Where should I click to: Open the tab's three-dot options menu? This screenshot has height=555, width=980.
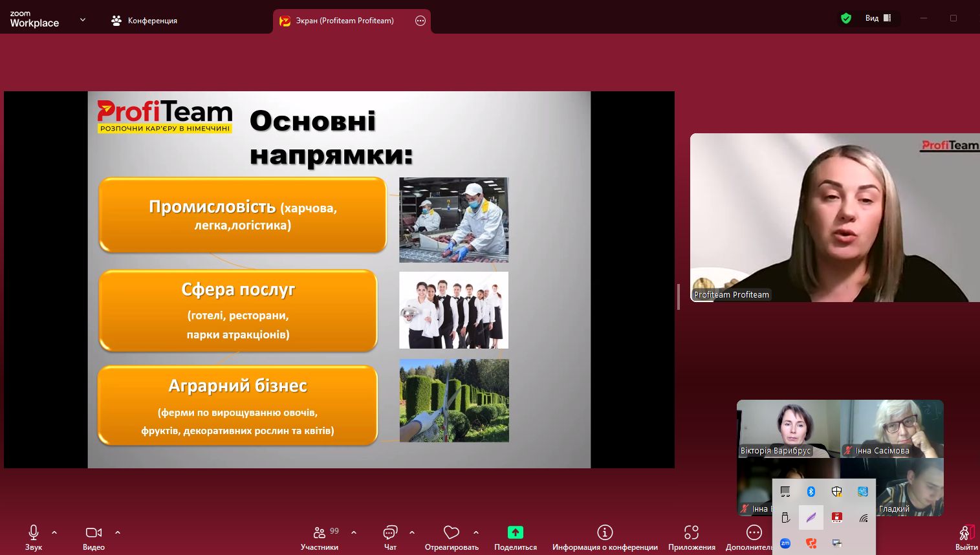(420, 21)
